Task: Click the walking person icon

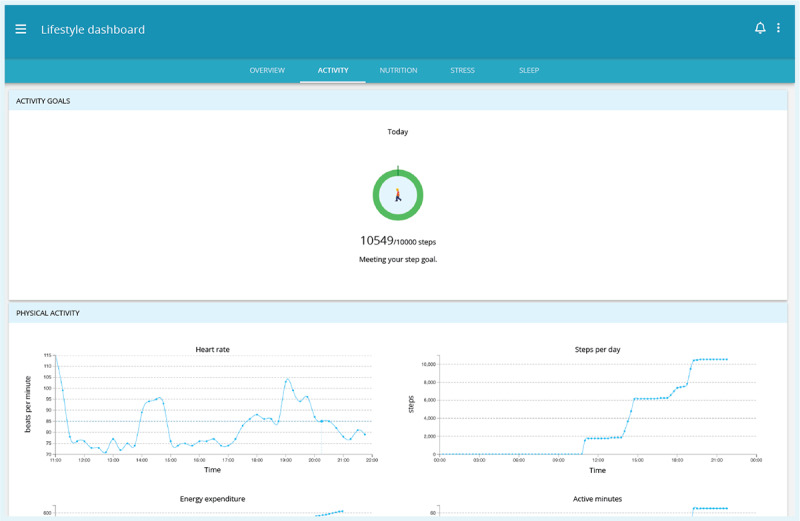Action: (x=398, y=195)
